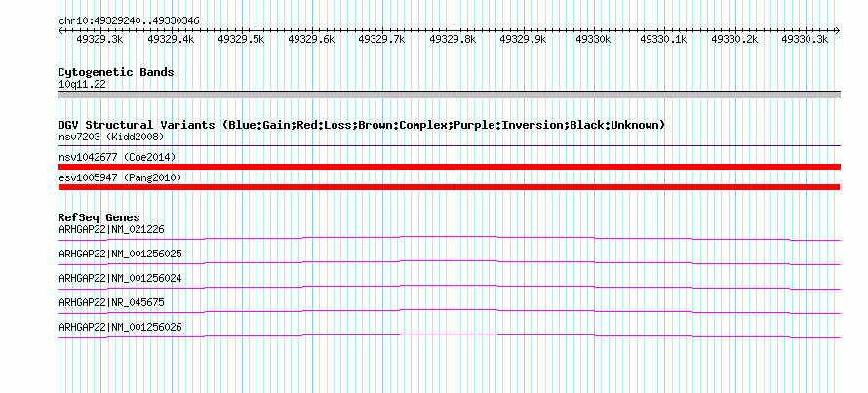This screenshot has width=868, height=393.
Task: Click the chr10:49329240..49330346 region label
Action: (129, 20)
